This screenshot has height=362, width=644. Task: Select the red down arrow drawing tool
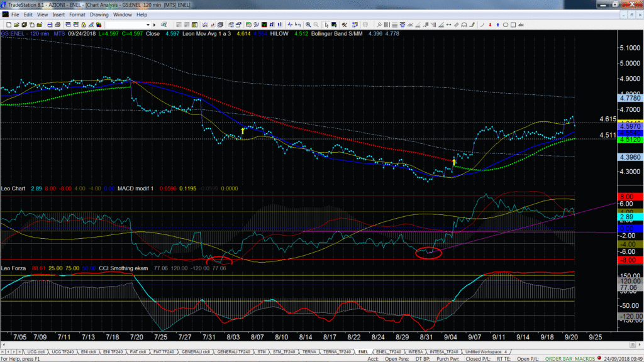[x=490, y=25]
